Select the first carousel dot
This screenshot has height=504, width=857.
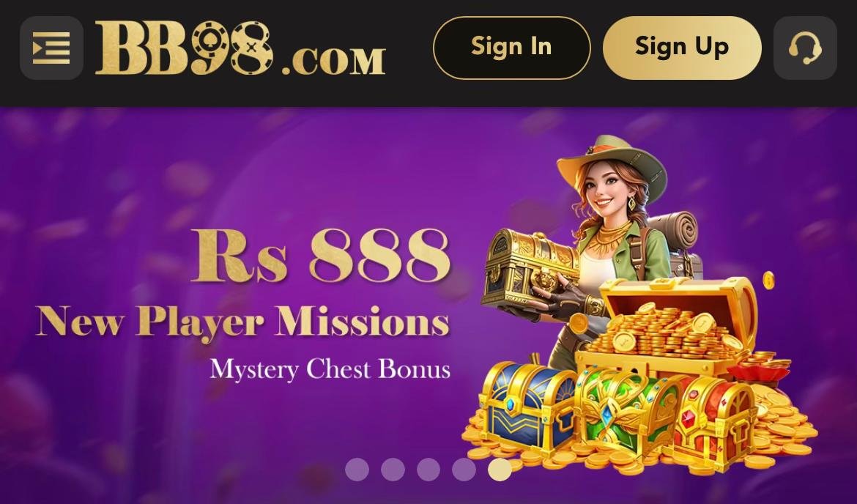point(357,470)
